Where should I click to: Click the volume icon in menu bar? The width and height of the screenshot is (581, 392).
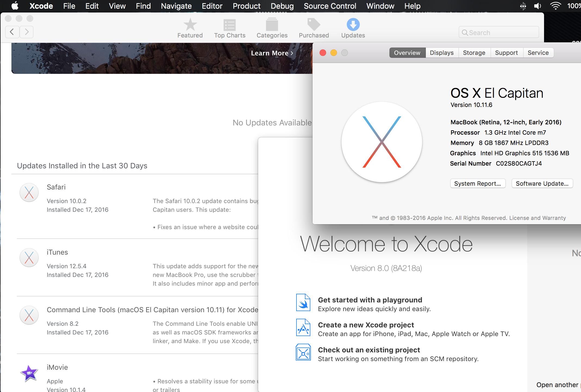coord(538,6)
